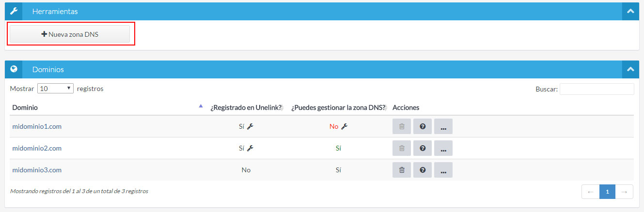Collapse the Dominios panel
Viewport: 644px width, 212px height.
tap(630, 69)
